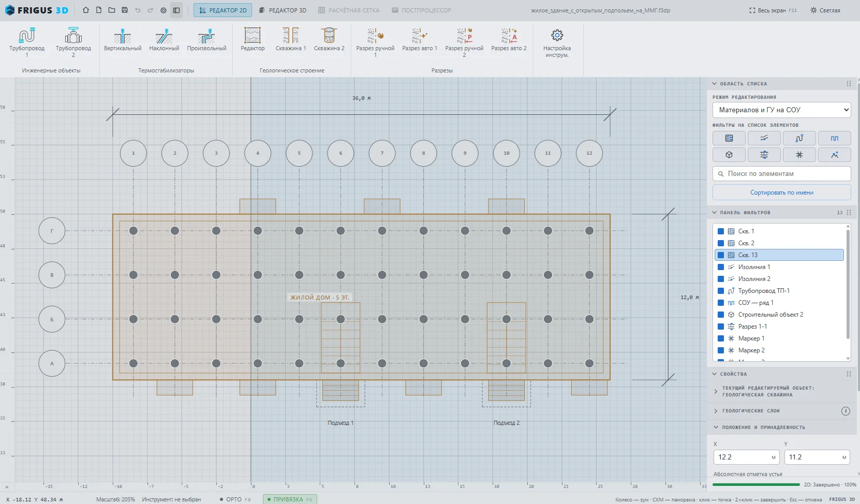Open the Режим редактирования dropdown
Viewport: 860px width, 504px height.
782,110
